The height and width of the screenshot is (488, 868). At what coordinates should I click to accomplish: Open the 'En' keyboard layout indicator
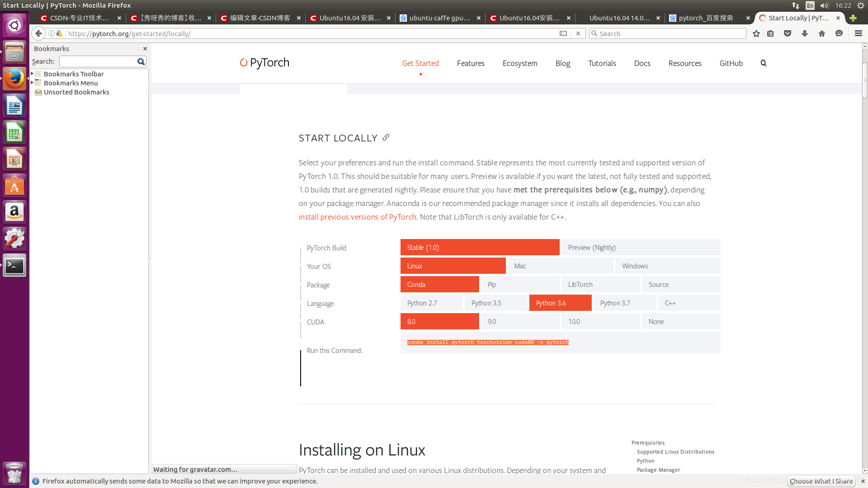[x=810, y=5]
